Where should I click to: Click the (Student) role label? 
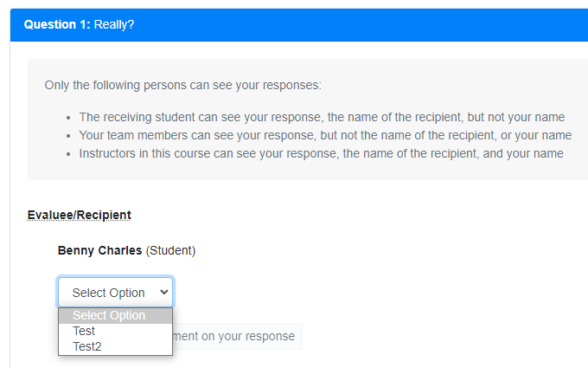pyautogui.click(x=171, y=250)
